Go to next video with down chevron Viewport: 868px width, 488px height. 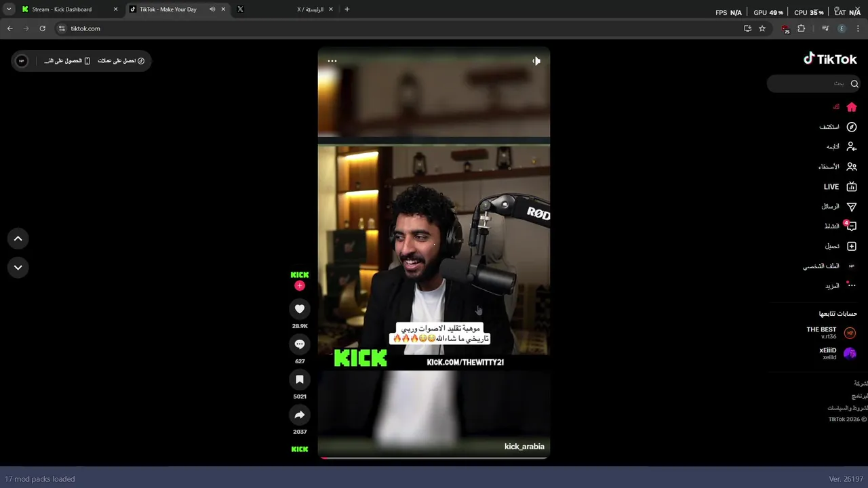[x=18, y=267]
